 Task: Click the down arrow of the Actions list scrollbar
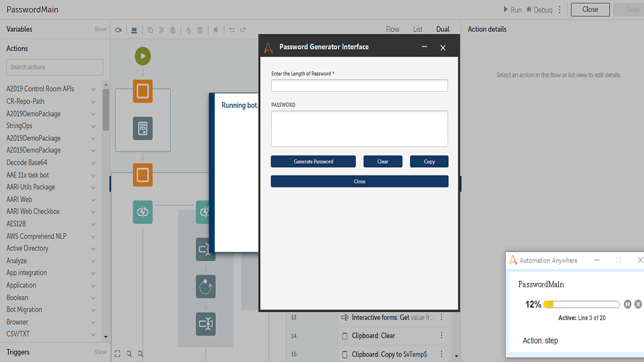tap(106, 337)
